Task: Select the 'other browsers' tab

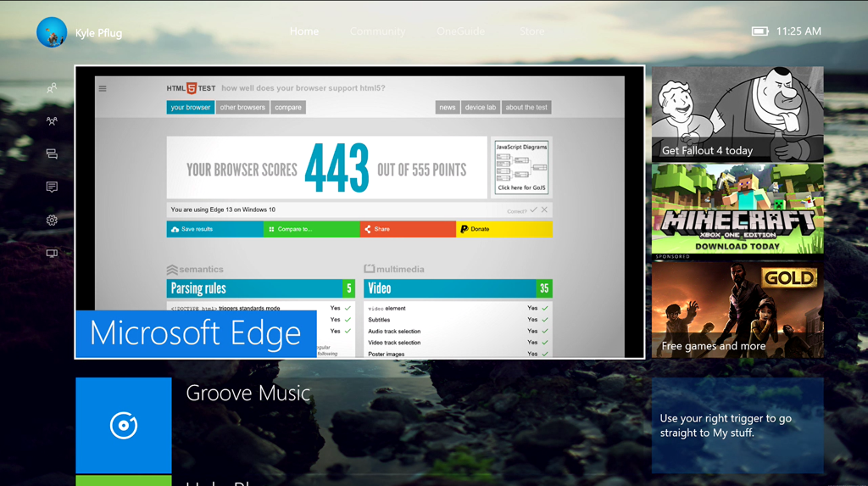Action: (x=242, y=107)
